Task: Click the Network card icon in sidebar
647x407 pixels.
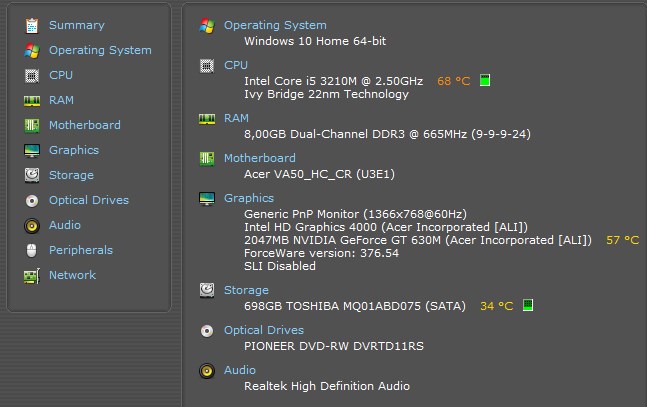Action: click(32, 276)
